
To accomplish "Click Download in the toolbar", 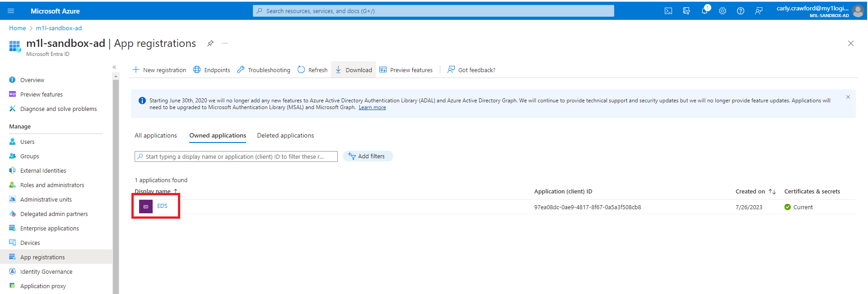I will (x=353, y=70).
